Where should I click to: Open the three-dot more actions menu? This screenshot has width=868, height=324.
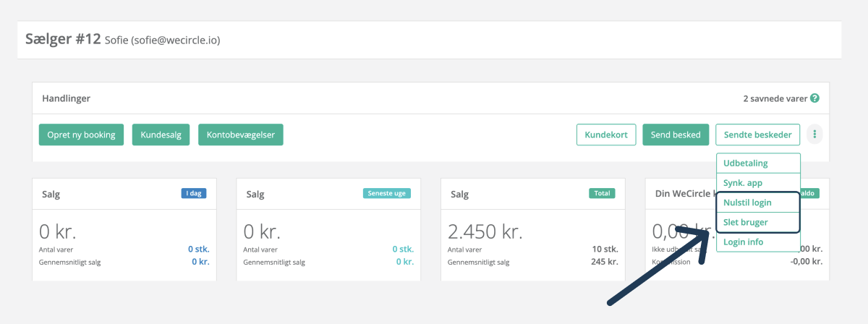[x=814, y=135]
